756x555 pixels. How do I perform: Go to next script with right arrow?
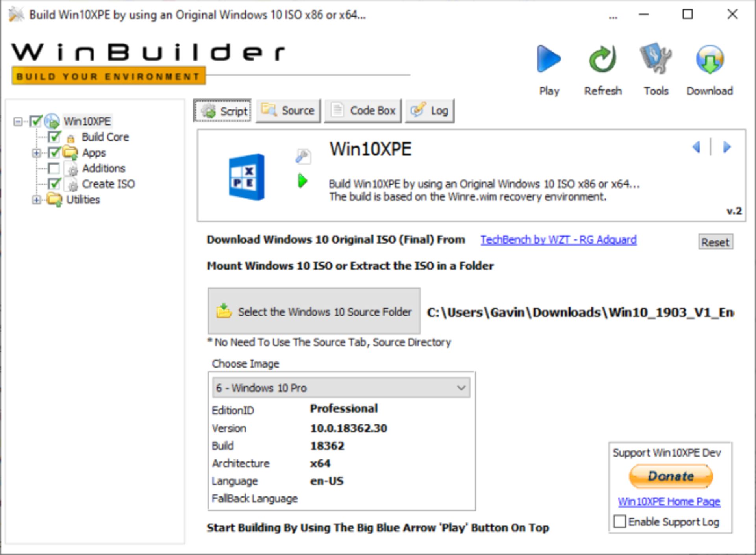[727, 147]
